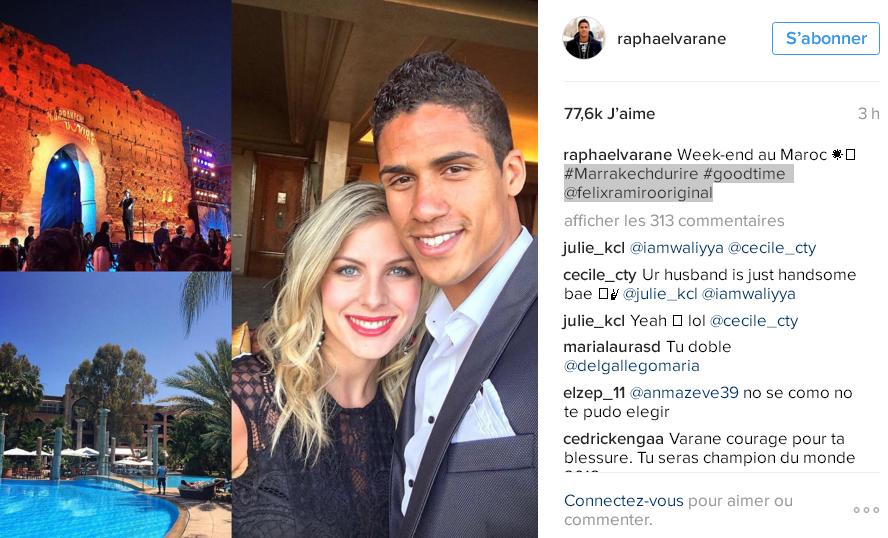This screenshot has height=538, width=888.
Task: Click Connectez-vous login link
Action: (624, 501)
